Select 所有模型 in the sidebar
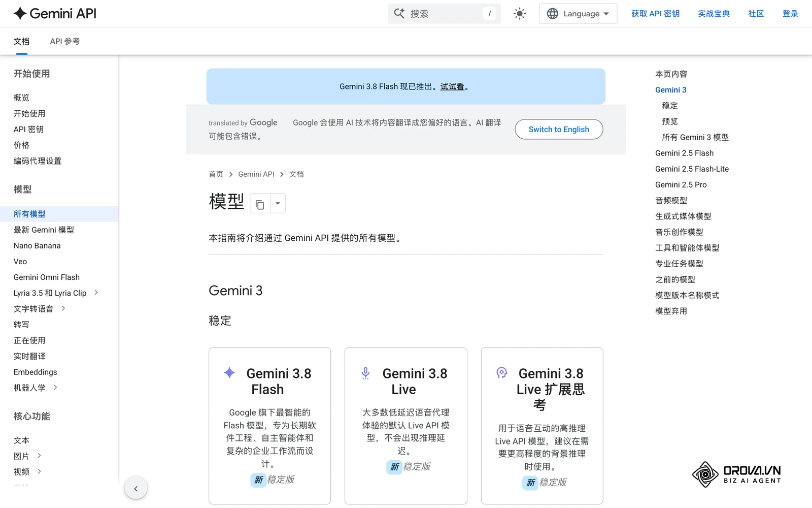 59,214
